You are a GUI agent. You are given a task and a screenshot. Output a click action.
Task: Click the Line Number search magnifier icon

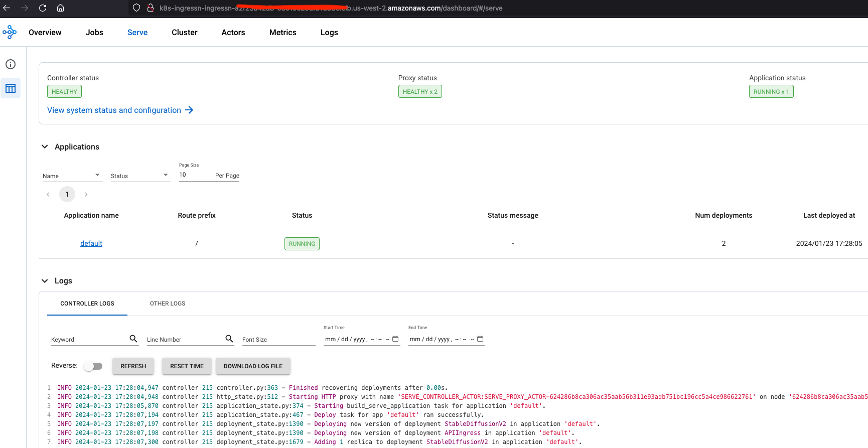coord(229,339)
